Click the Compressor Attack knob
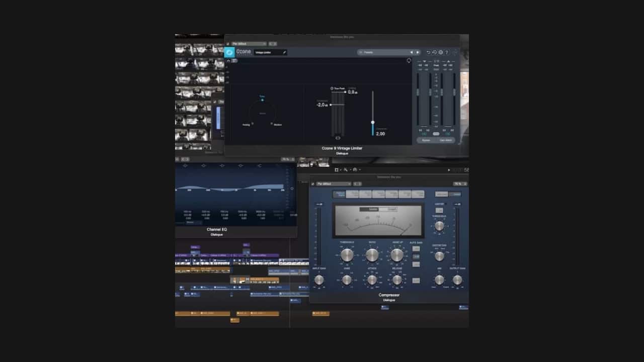644x362 pixels. (x=372, y=280)
